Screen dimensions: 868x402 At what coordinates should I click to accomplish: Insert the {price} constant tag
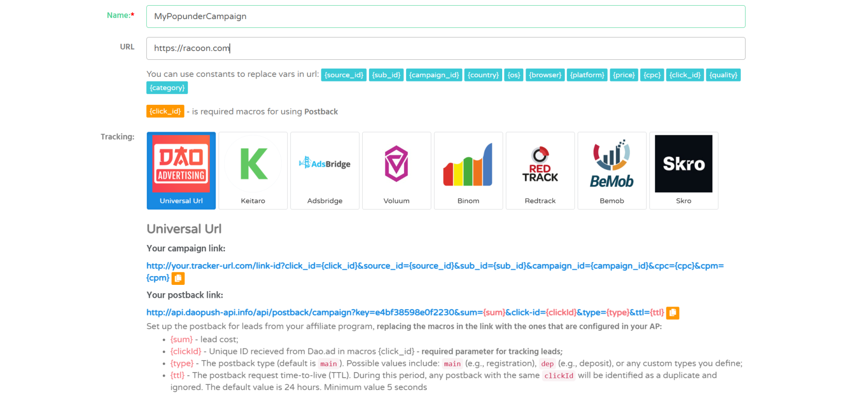[x=624, y=75]
